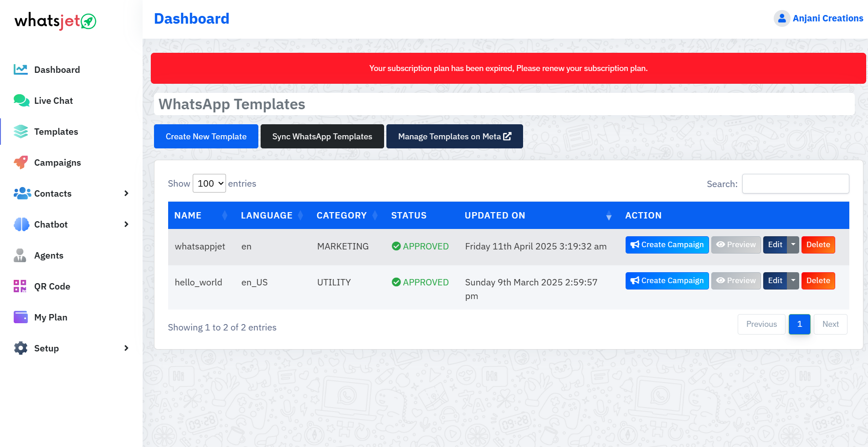Viewport: 868px width, 447px height.
Task: Click the Chatbot brain icon
Action: click(21, 224)
